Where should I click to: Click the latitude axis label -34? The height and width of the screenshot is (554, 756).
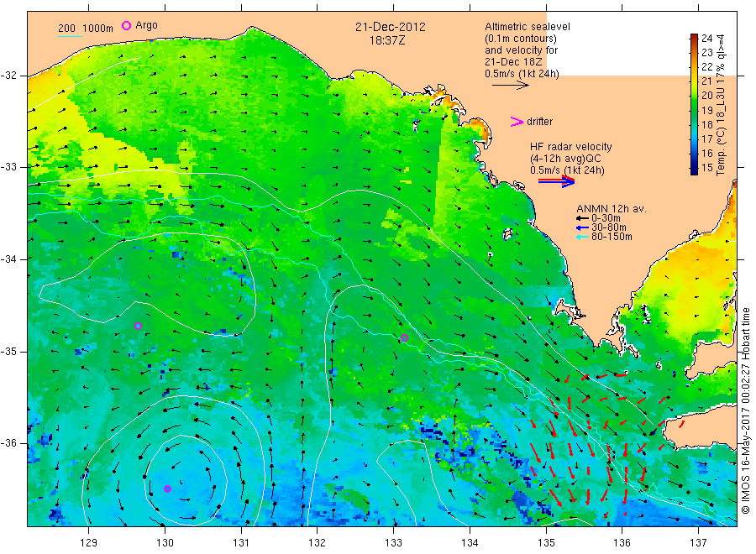click(8, 259)
